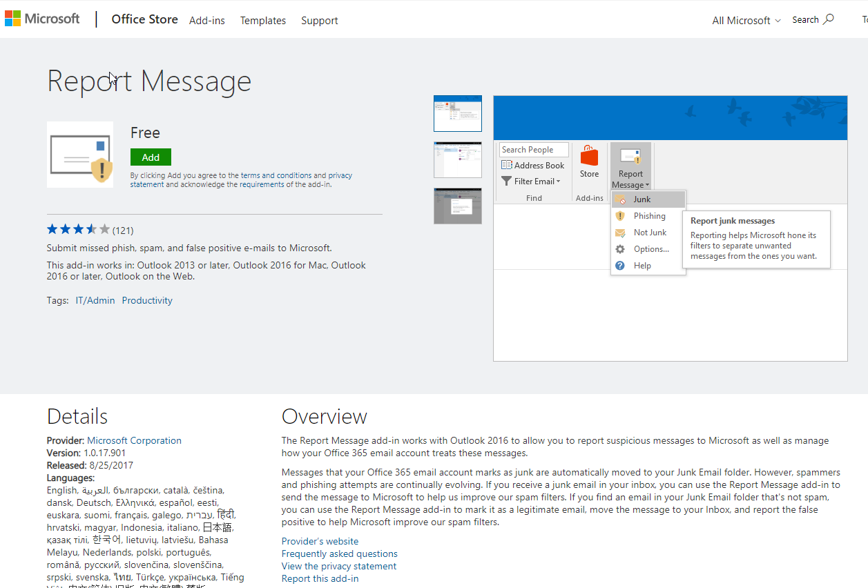Click the (121) ratings count
868x588 pixels.
(123, 231)
